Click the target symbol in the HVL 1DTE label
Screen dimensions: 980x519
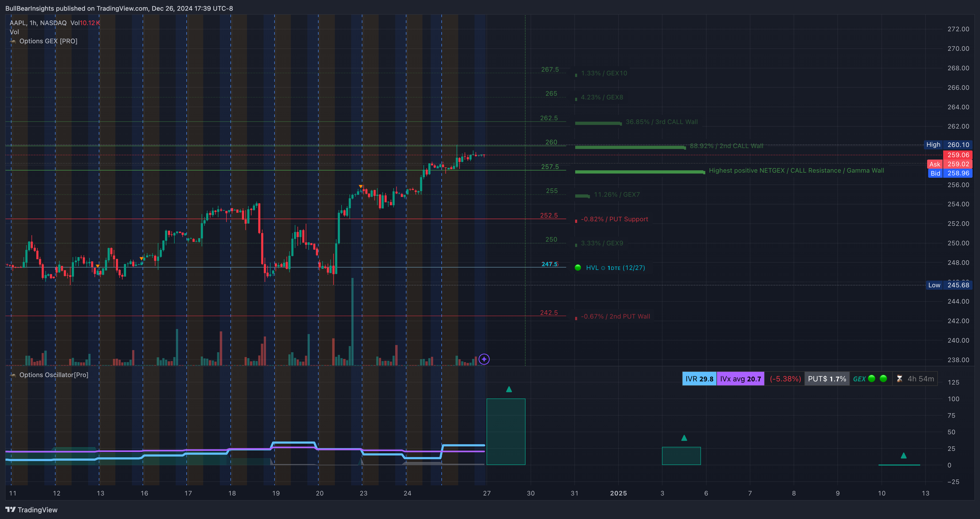click(x=603, y=268)
